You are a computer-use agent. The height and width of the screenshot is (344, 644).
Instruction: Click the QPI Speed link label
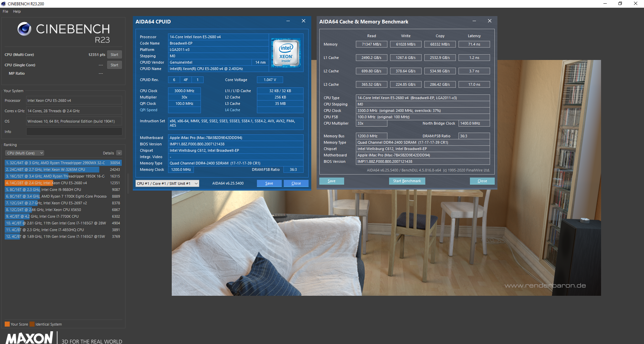click(149, 110)
